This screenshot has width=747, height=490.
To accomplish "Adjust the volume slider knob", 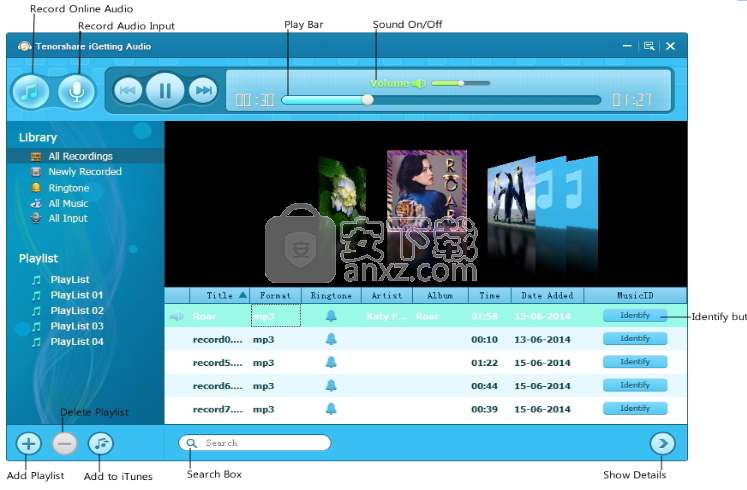I will point(461,83).
